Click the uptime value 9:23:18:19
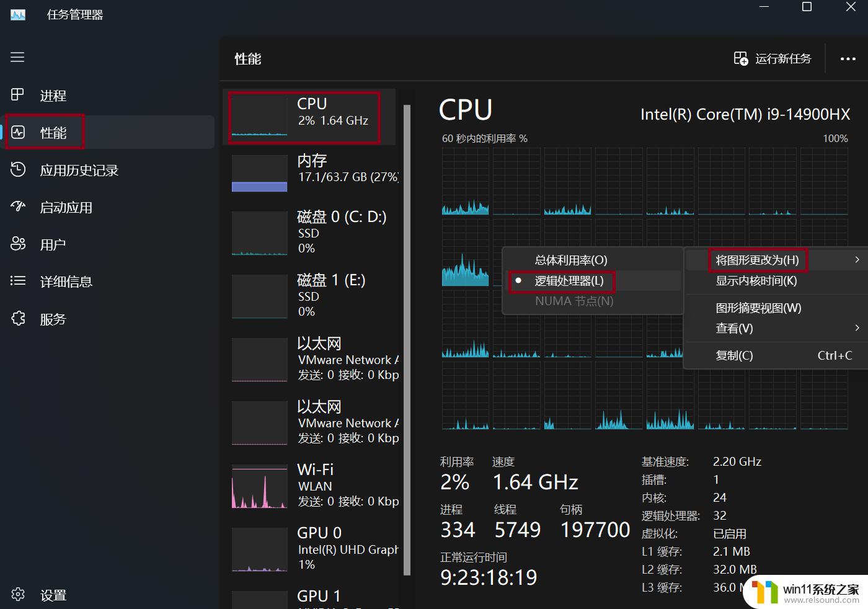Viewport: 868px width, 609px height. coord(489,577)
